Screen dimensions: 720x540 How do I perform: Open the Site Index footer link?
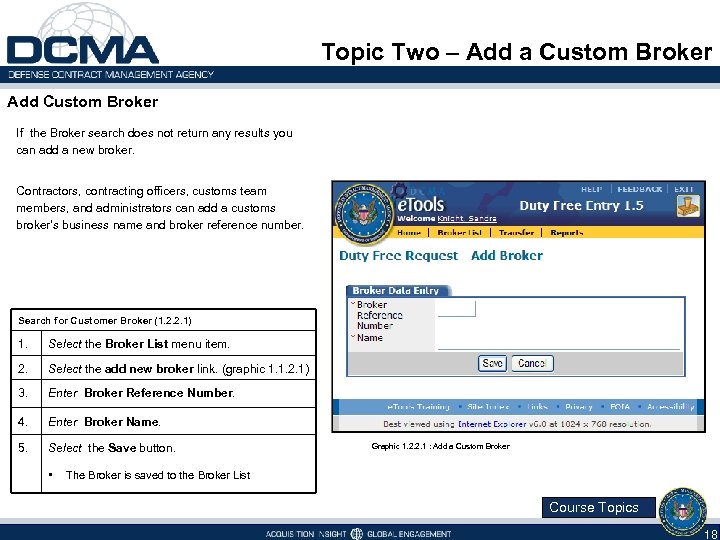488,407
